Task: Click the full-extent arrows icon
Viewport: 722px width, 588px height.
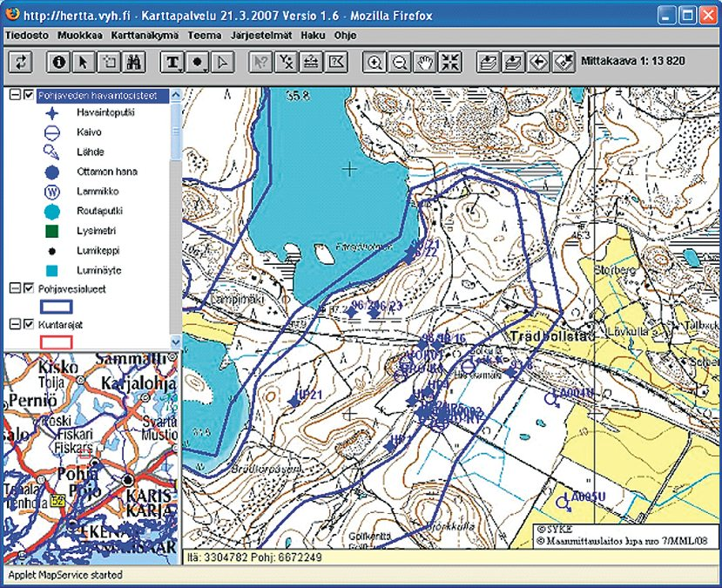Action: point(450,62)
